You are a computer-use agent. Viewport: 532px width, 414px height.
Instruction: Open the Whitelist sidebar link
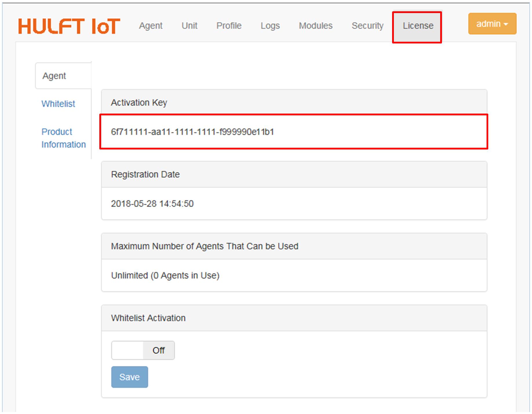point(58,104)
